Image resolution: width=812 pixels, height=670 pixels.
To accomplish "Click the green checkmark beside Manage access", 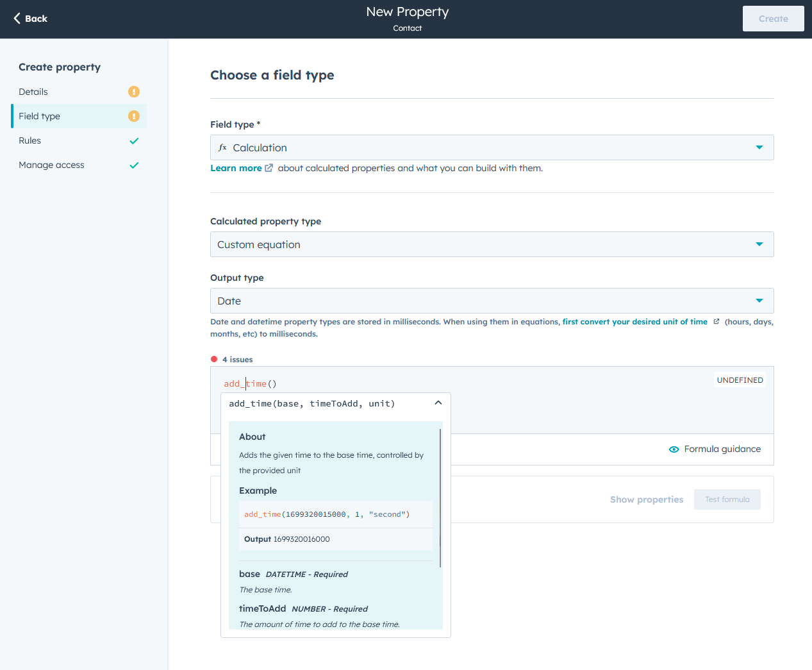I will coord(133,165).
